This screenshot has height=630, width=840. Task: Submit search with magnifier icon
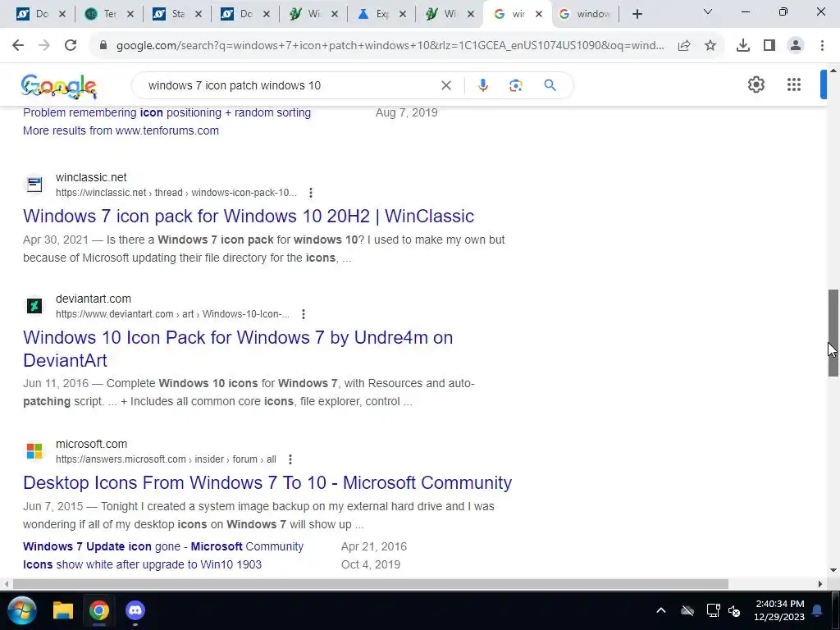(550, 85)
